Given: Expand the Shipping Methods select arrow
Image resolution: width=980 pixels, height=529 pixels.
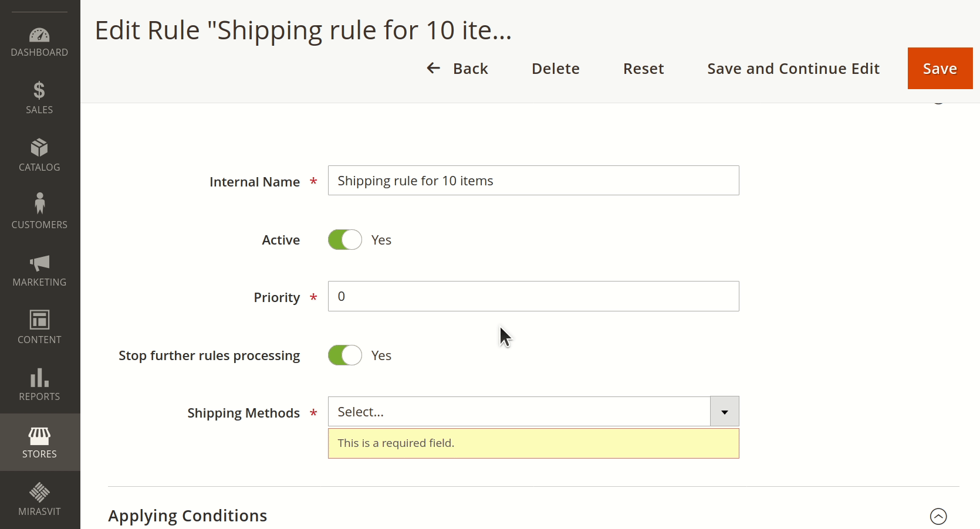Looking at the screenshot, I should click(724, 411).
